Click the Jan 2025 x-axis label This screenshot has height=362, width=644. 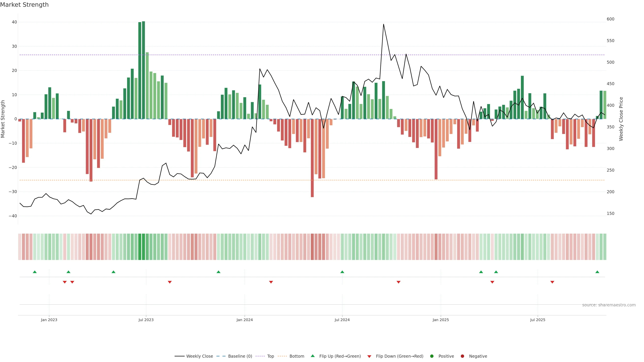pos(441,320)
